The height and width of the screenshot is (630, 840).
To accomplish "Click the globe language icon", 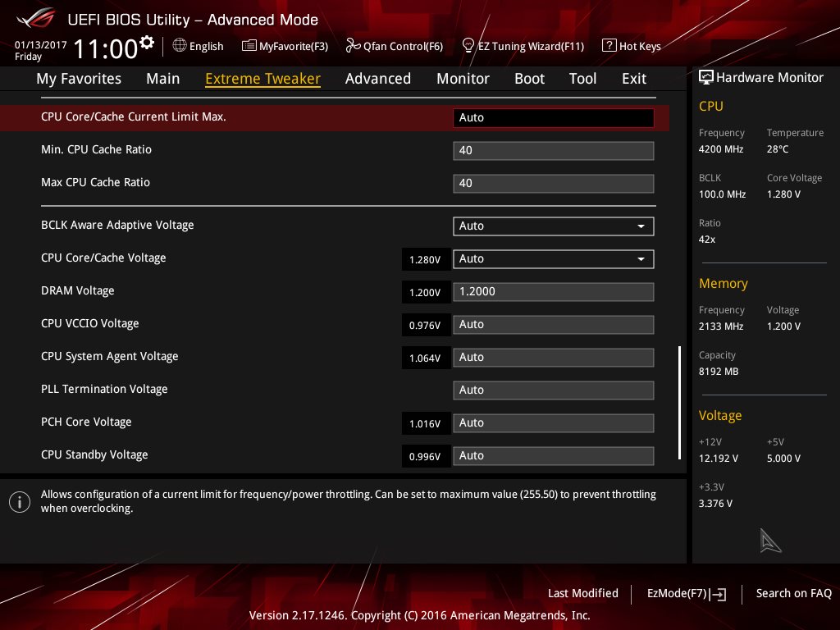I will 180,45.
